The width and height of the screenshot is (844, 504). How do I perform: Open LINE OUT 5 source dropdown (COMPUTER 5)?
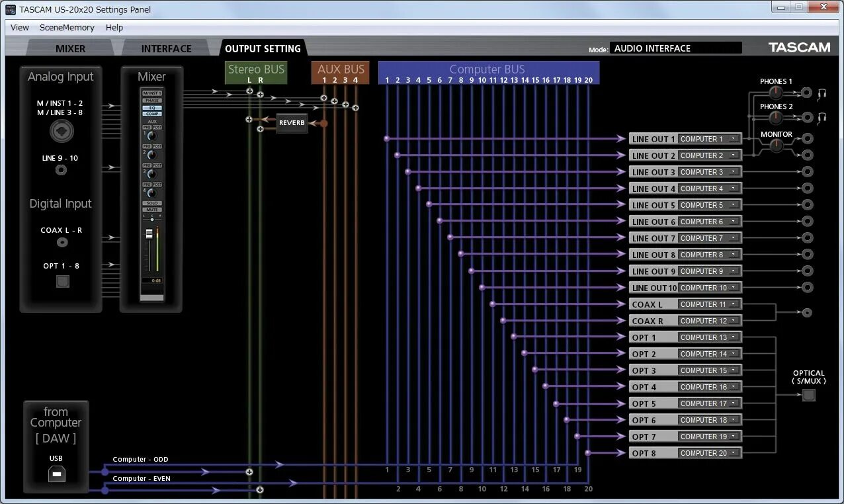tap(710, 205)
